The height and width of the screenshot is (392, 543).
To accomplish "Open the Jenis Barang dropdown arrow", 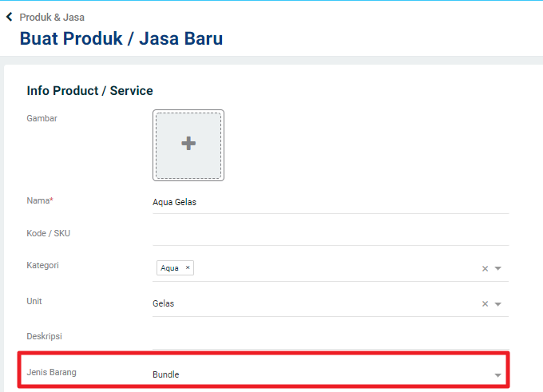I will pos(498,375).
